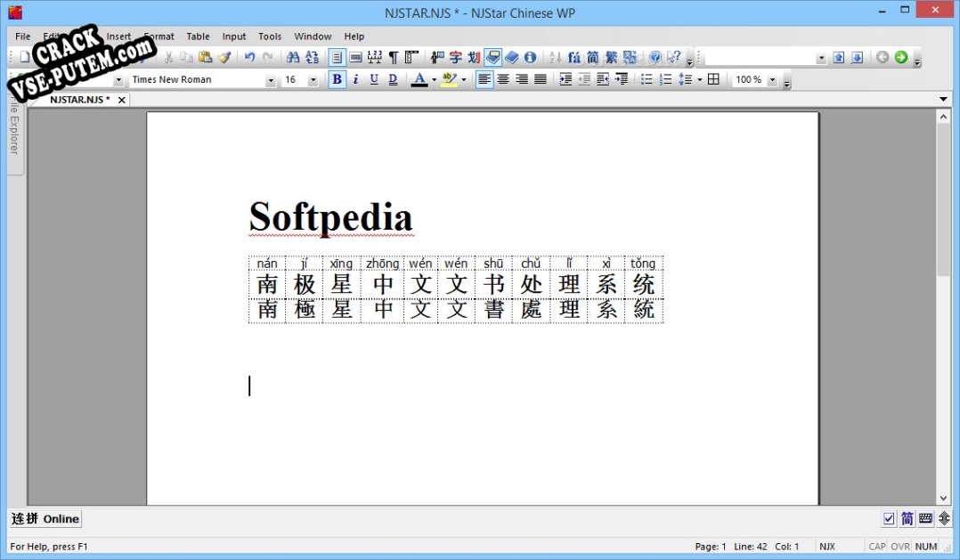960x560 pixels.
Task: Click the fá pinyin annotation icon
Action: click(x=574, y=58)
